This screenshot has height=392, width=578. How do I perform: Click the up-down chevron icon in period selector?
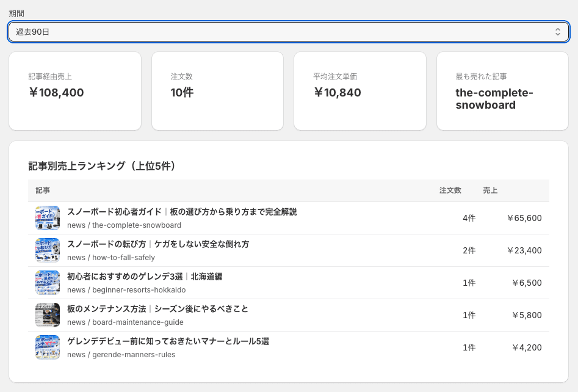click(558, 32)
